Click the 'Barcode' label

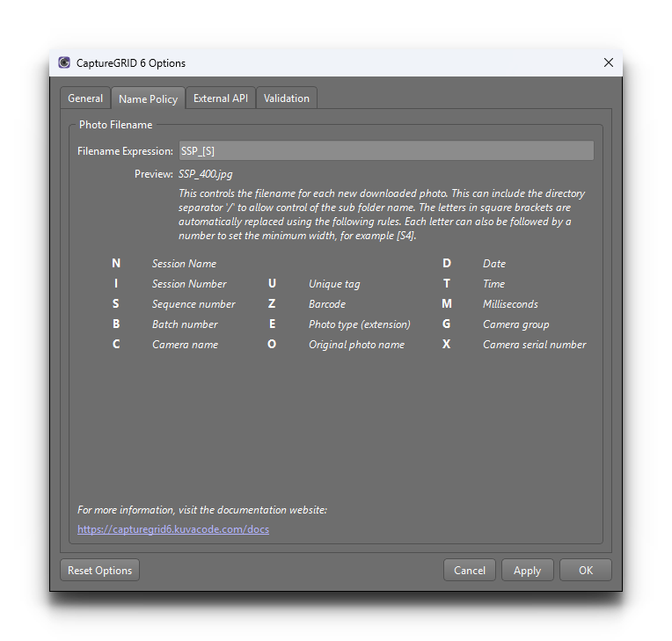click(327, 304)
